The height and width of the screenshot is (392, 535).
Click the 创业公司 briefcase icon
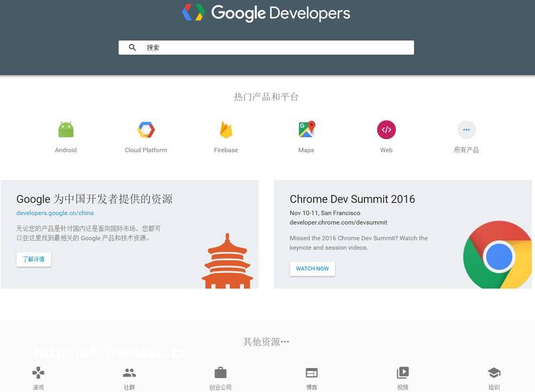tap(219, 371)
